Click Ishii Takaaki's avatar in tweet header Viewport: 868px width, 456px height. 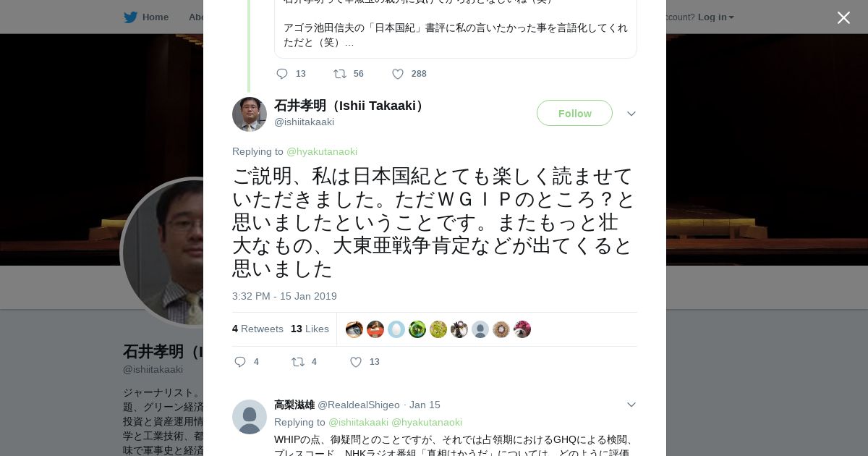[x=250, y=114]
